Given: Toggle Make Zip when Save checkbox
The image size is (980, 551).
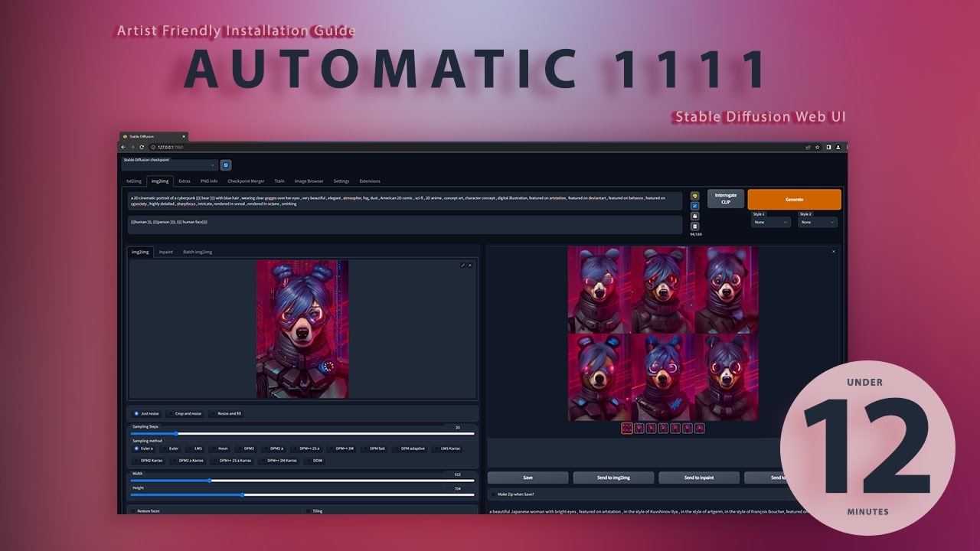Looking at the screenshot, I should [493, 494].
